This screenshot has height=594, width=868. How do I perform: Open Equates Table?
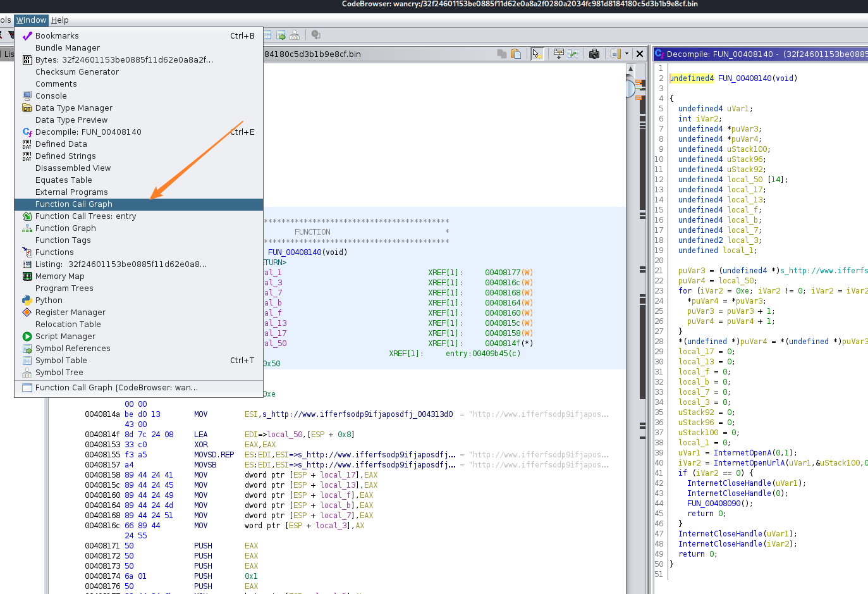point(138,180)
